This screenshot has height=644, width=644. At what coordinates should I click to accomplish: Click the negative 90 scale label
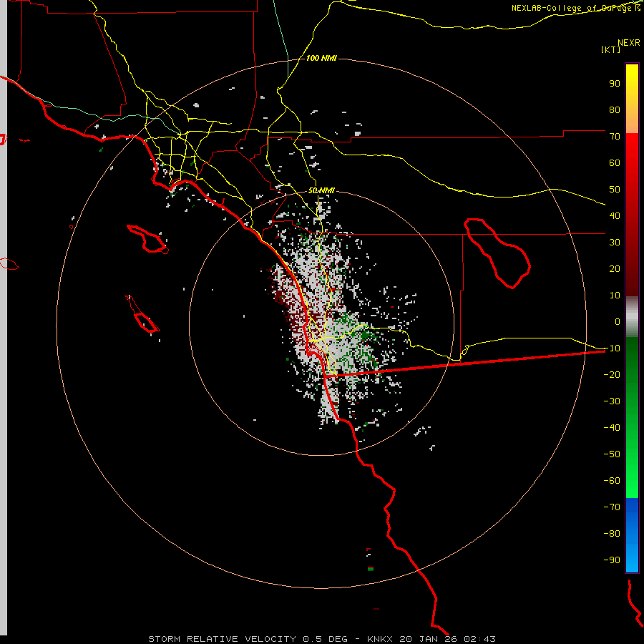click(612, 560)
